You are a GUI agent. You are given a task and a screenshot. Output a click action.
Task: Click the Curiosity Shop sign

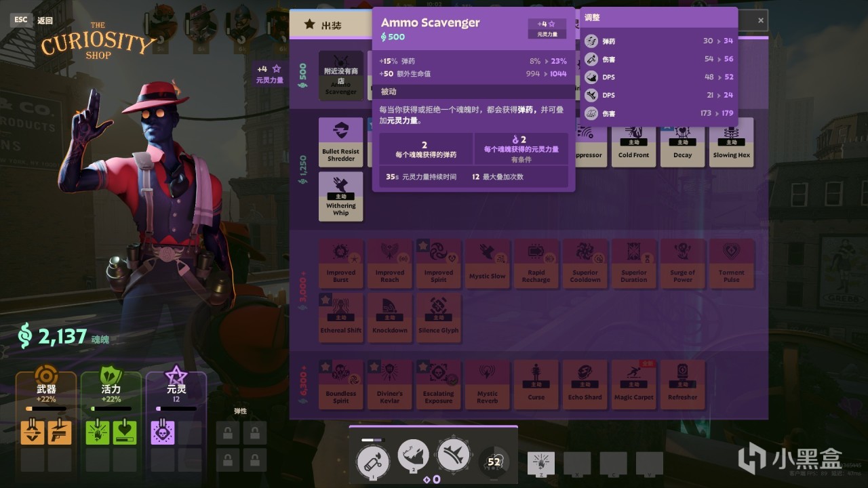(x=98, y=42)
